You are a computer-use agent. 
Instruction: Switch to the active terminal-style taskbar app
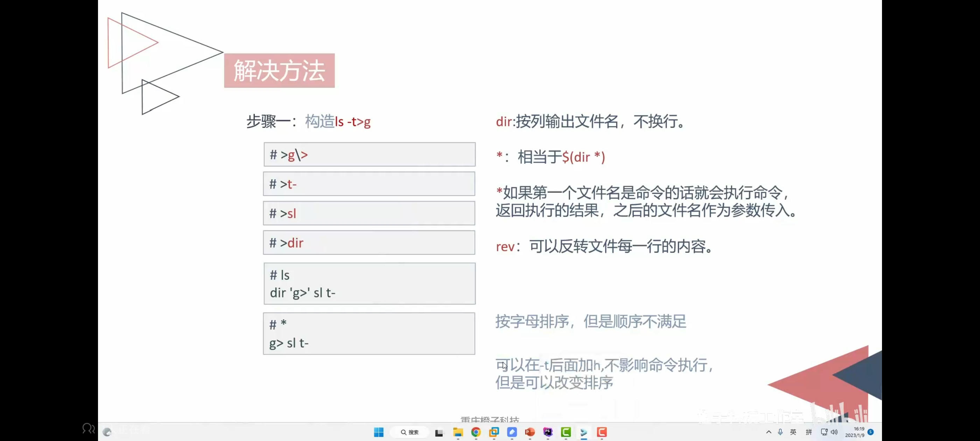click(x=583, y=432)
